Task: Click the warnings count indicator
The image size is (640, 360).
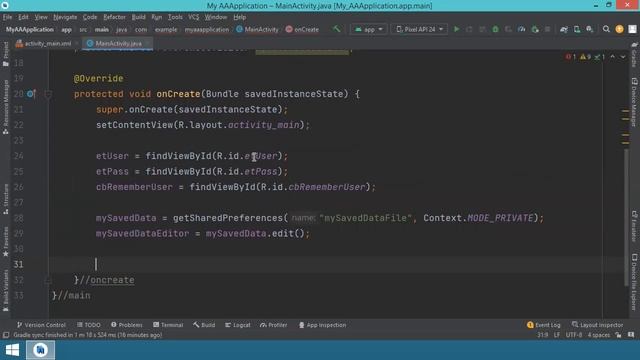Action: pos(585,57)
